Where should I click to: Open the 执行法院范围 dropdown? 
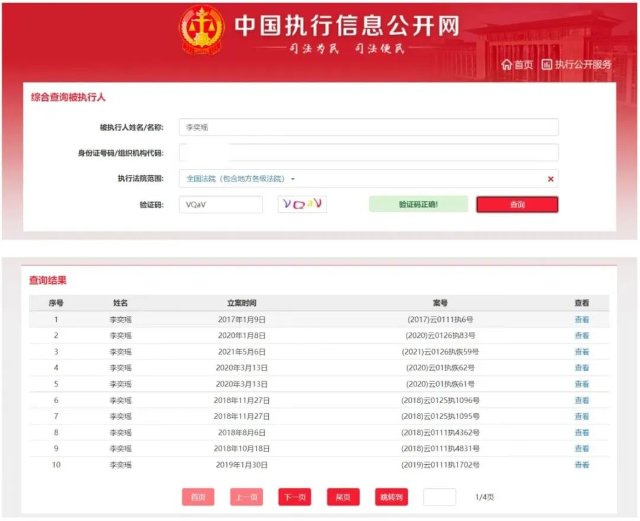coord(367,179)
